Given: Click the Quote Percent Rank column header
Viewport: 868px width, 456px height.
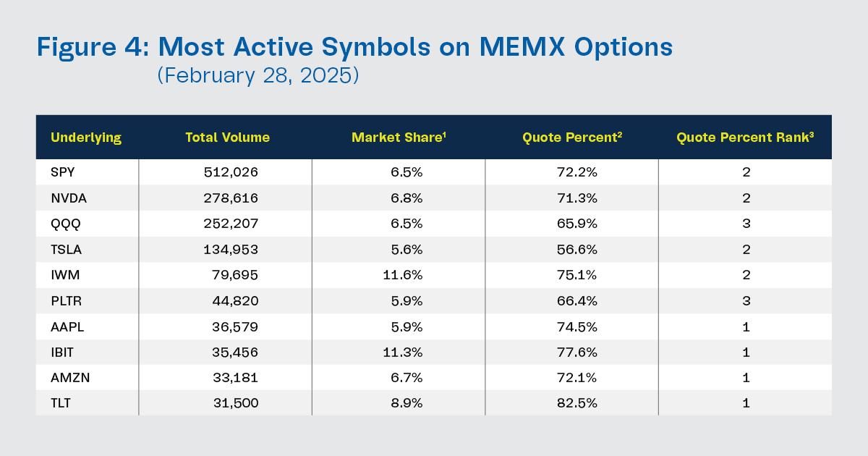Looking at the screenshot, I should [746, 137].
